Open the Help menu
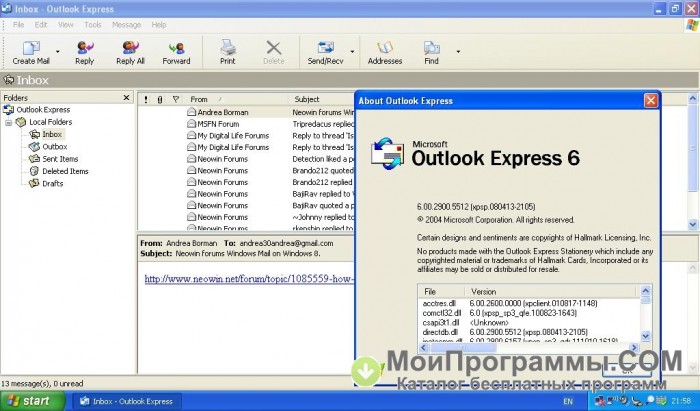 [158, 25]
